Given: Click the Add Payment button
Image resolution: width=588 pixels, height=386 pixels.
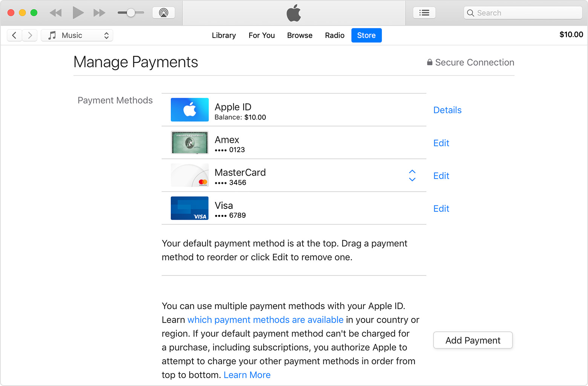Looking at the screenshot, I should (472, 340).
